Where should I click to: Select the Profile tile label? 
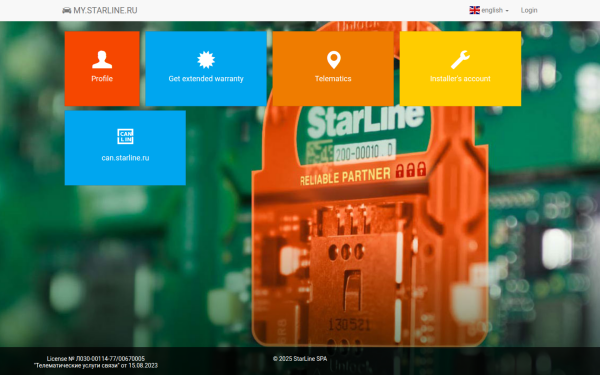point(102,78)
